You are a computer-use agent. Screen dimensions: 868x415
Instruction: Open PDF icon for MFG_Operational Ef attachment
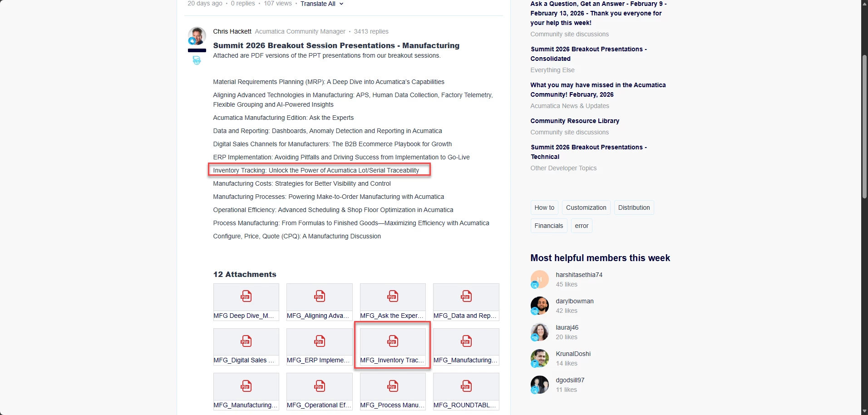pos(320,386)
